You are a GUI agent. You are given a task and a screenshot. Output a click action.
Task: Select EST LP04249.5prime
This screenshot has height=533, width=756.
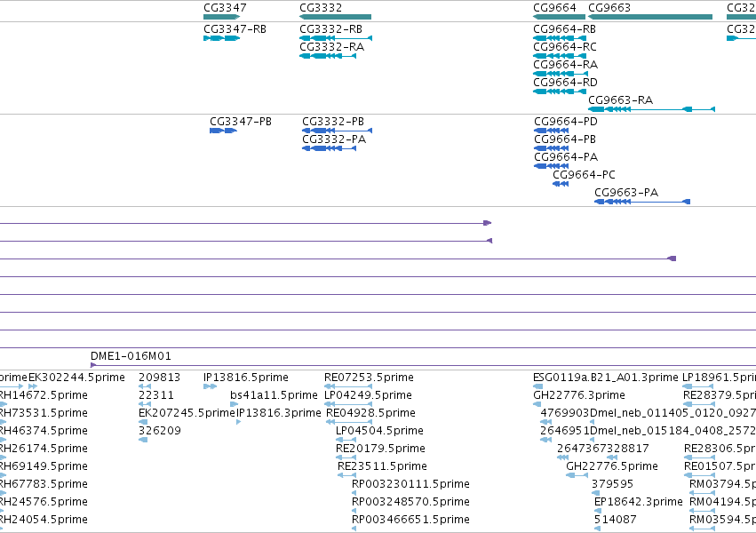coord(368,395)
